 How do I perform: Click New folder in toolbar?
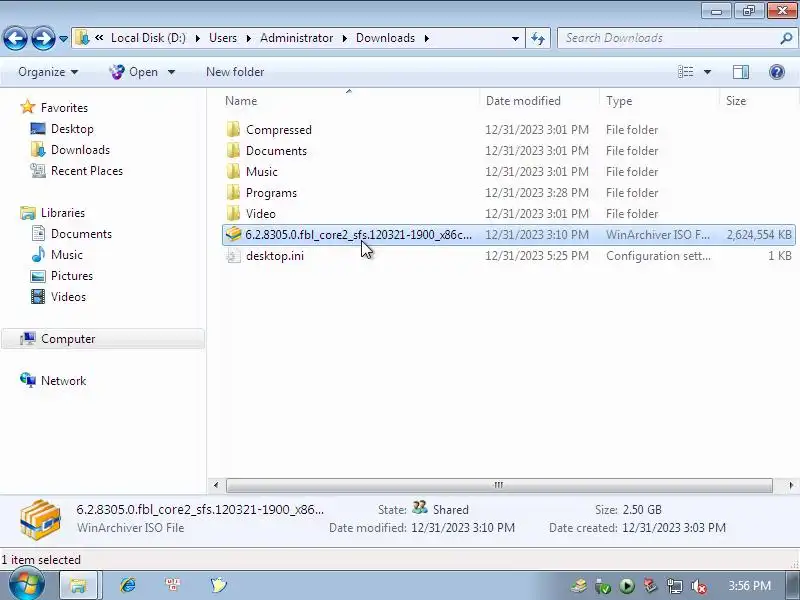tap(235, 72)
